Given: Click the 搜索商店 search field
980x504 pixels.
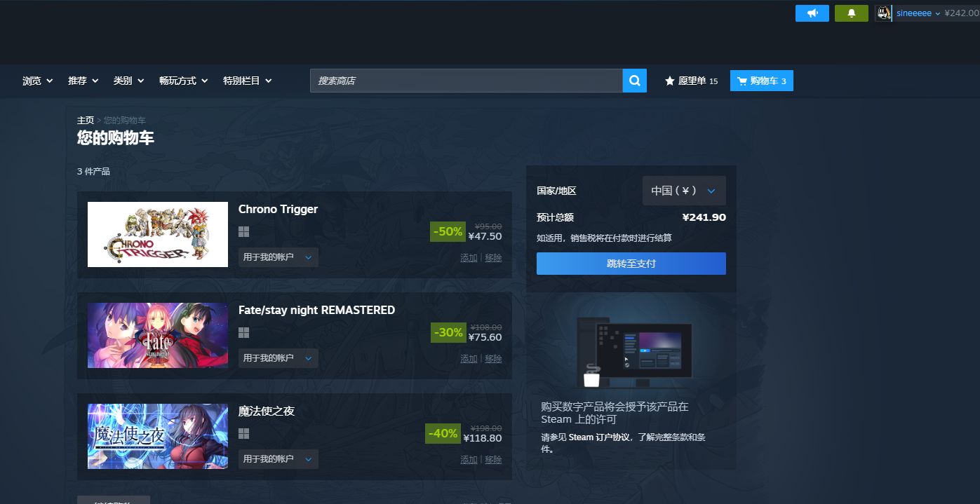Looking at the screenshot, I should pyautogui.click(x=466, y=81).
